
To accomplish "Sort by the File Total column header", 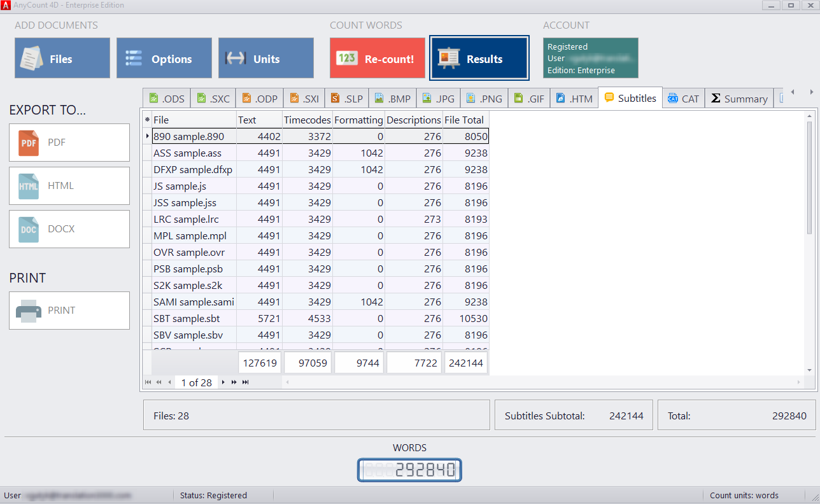I will (466, 120).
